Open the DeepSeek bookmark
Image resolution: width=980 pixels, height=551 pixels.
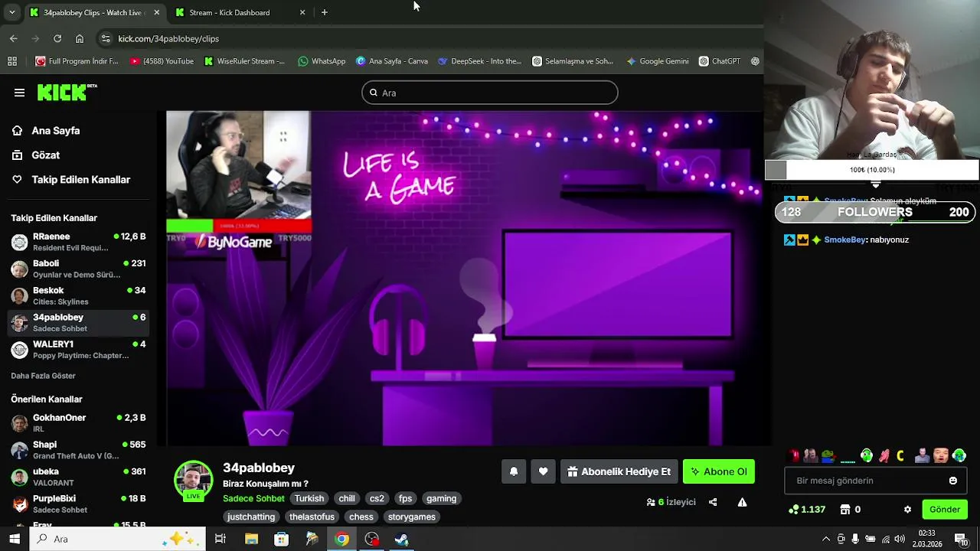coord(479,61)
